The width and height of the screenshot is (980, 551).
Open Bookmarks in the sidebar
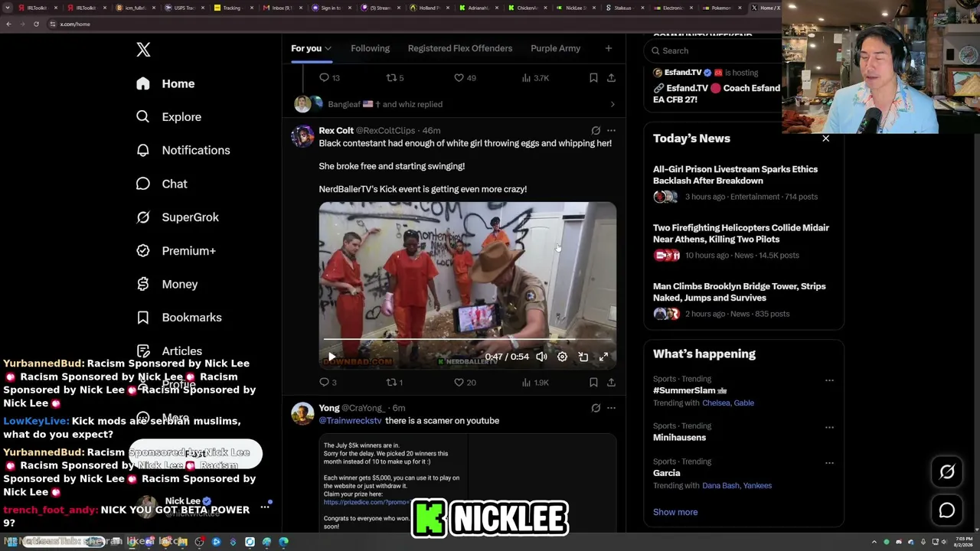179,318
